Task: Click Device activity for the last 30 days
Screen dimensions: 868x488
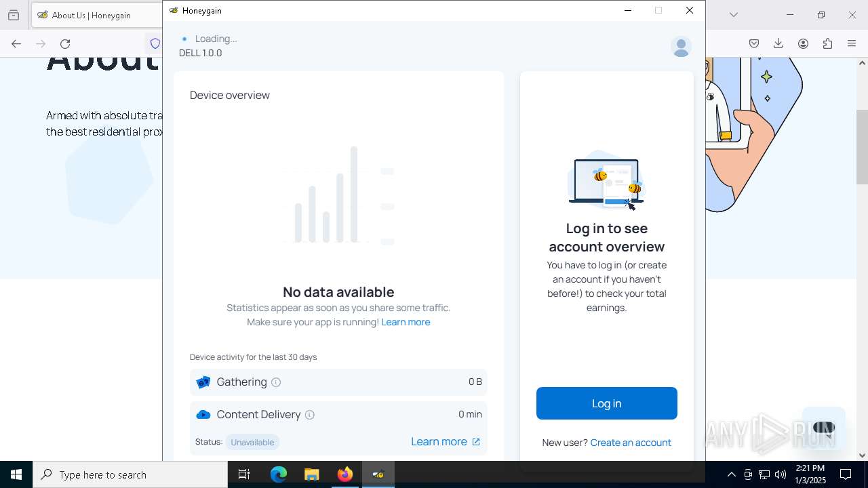Action: tap(254, 357)
